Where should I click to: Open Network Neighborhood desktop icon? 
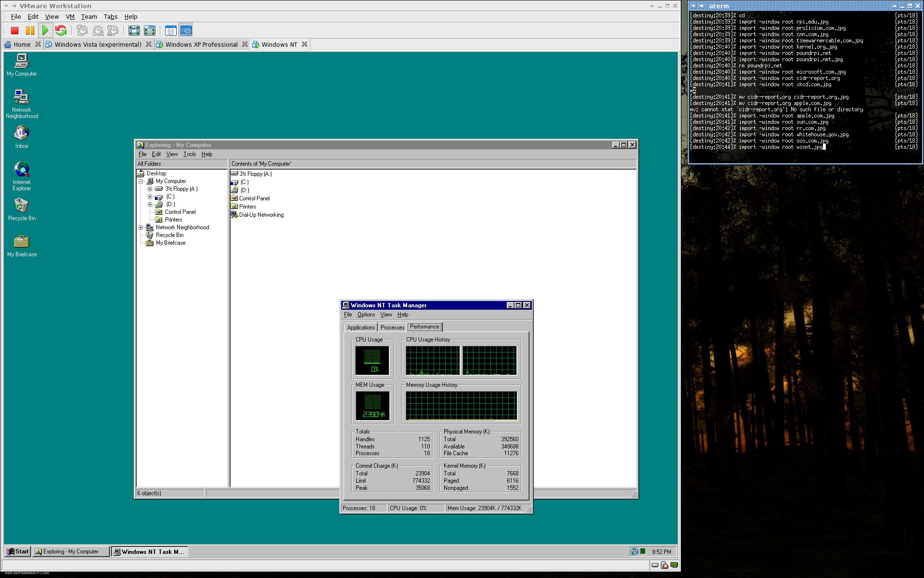(22, 104)
